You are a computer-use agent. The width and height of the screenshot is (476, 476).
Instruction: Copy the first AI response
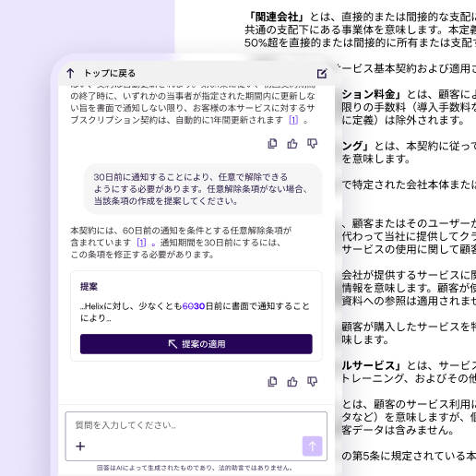tap(272, 144)
